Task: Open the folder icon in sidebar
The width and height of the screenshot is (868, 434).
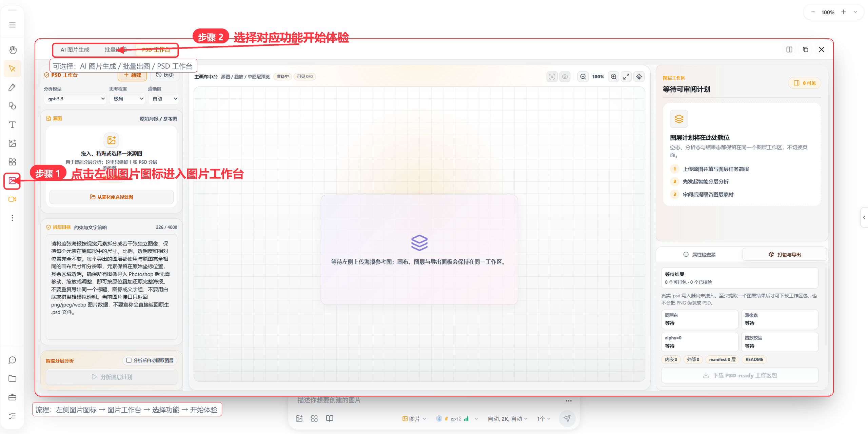Action: pos(12,379)
